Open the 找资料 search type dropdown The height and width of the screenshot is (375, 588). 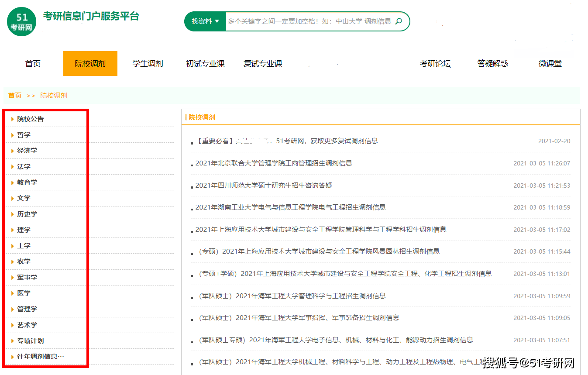click(204, 21)
